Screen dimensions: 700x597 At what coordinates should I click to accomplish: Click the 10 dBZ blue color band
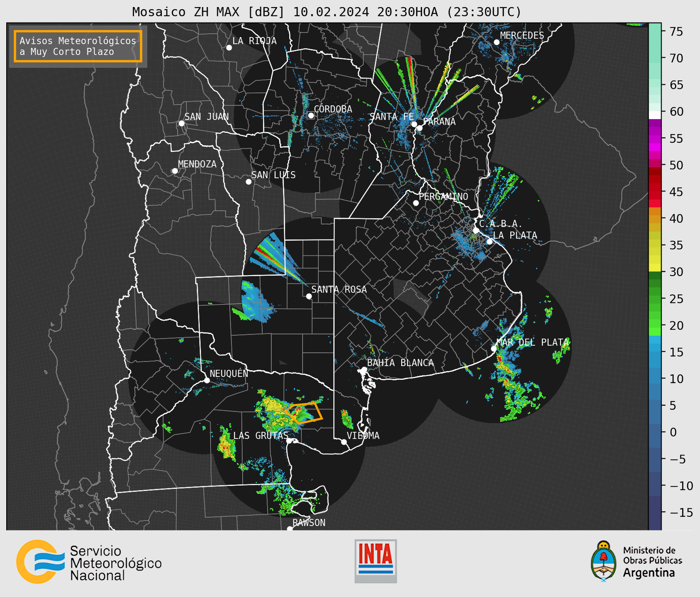point(655,379)
